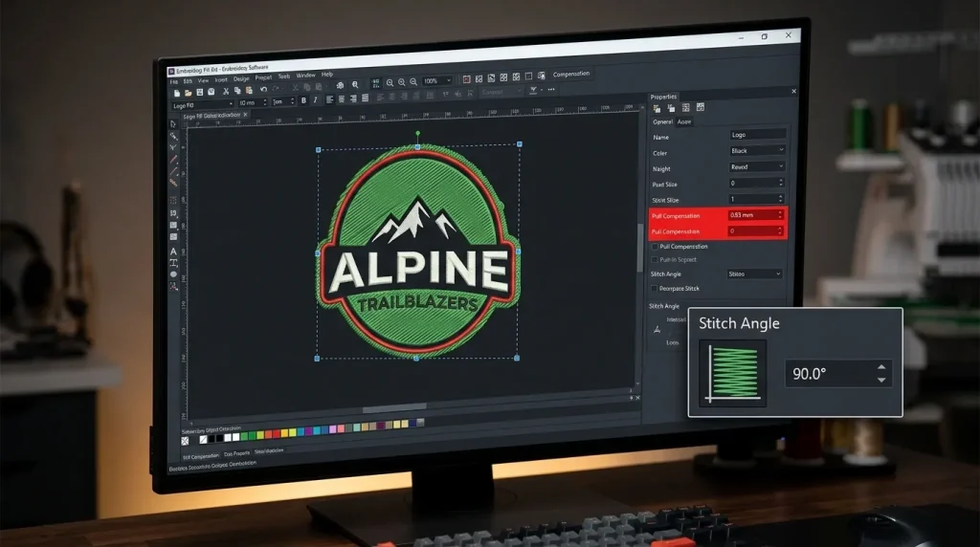Click the Pull Compensation field showing 0.53 mm

click(756, 215)
